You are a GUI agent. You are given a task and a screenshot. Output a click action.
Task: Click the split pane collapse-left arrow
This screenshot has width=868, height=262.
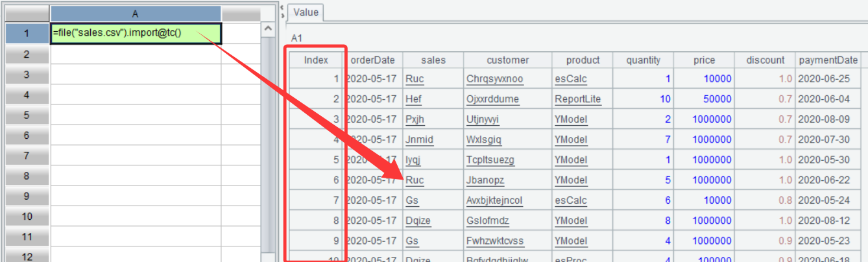280,6
